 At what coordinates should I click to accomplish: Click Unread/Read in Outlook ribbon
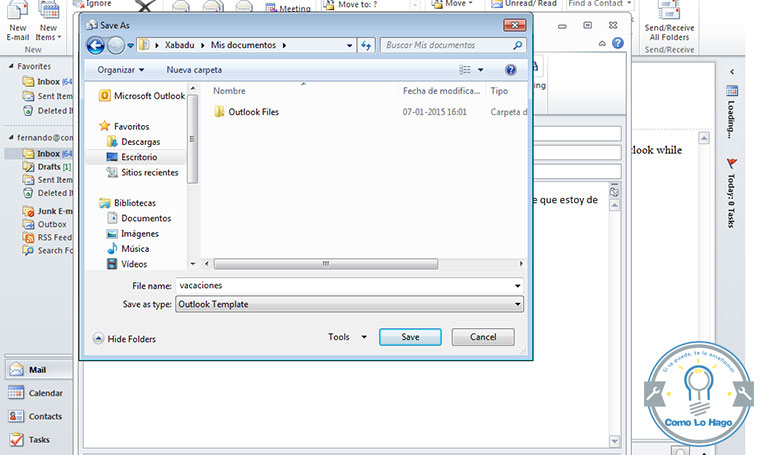coord(524,4)
